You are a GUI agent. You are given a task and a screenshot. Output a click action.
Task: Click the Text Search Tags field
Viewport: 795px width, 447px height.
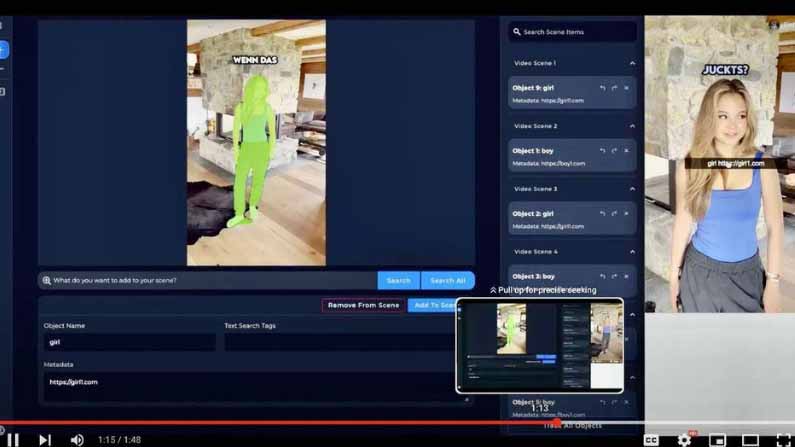pos(340,342)
